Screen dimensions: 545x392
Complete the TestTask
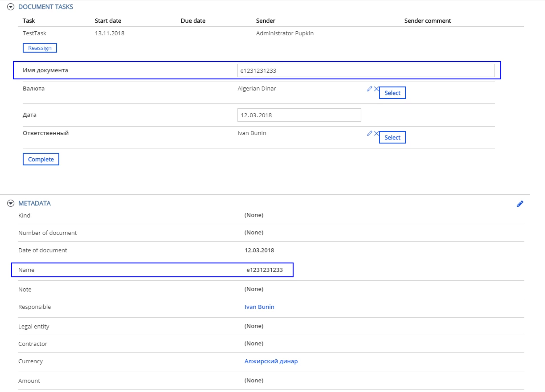pyautogui.click(x=41, y=159)
